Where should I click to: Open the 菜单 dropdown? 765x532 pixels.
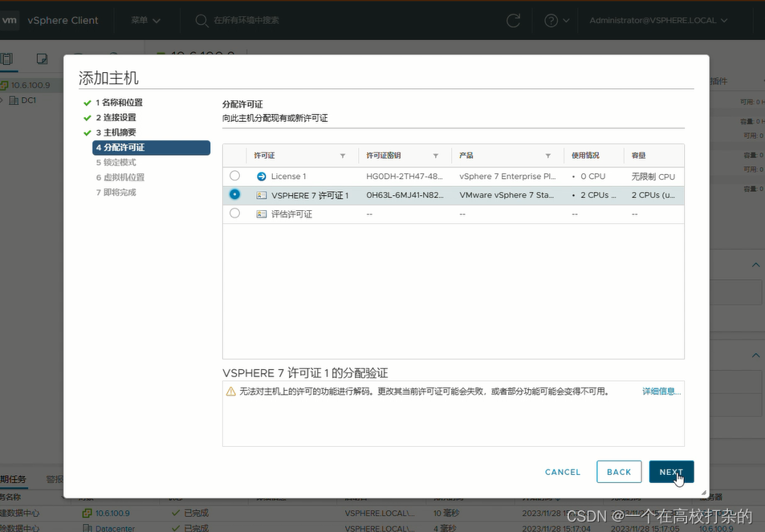coord(145,21)
